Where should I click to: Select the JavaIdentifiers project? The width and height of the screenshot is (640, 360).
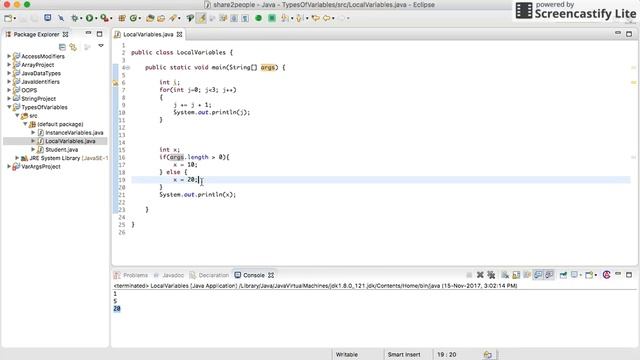point(40,82)
